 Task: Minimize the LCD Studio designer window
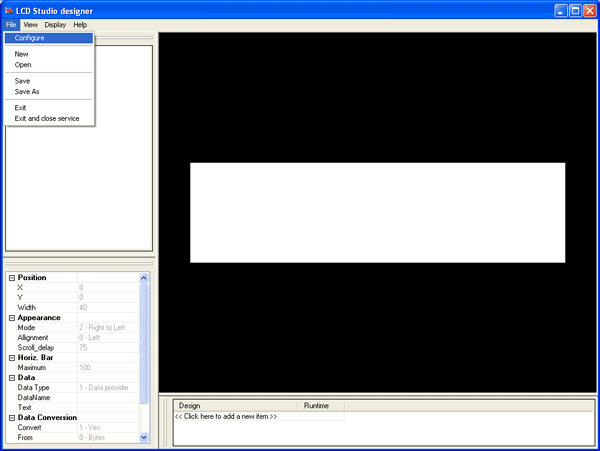[561, 11]
